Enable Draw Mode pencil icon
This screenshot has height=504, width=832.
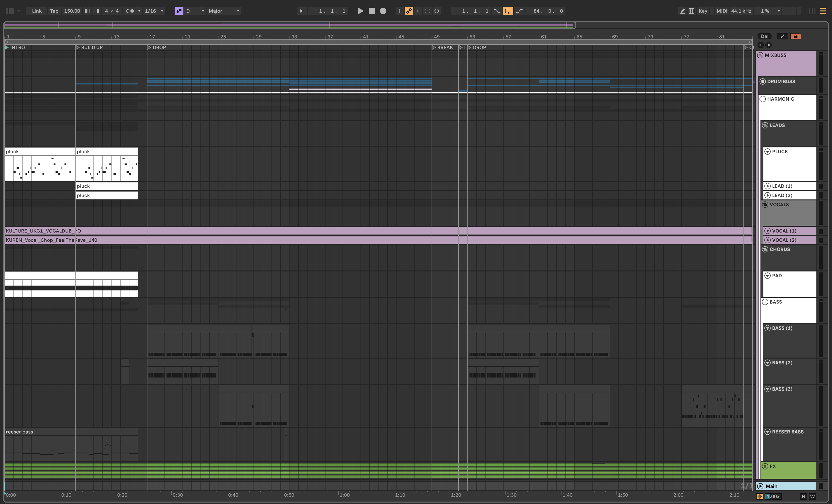(682, 11)
